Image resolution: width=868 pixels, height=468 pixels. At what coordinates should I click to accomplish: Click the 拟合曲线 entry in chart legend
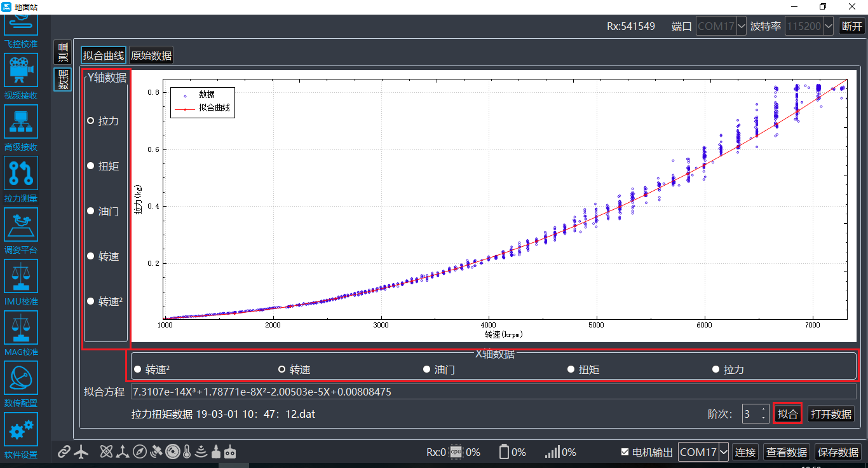pyautogui.click(x=203, y=108)
